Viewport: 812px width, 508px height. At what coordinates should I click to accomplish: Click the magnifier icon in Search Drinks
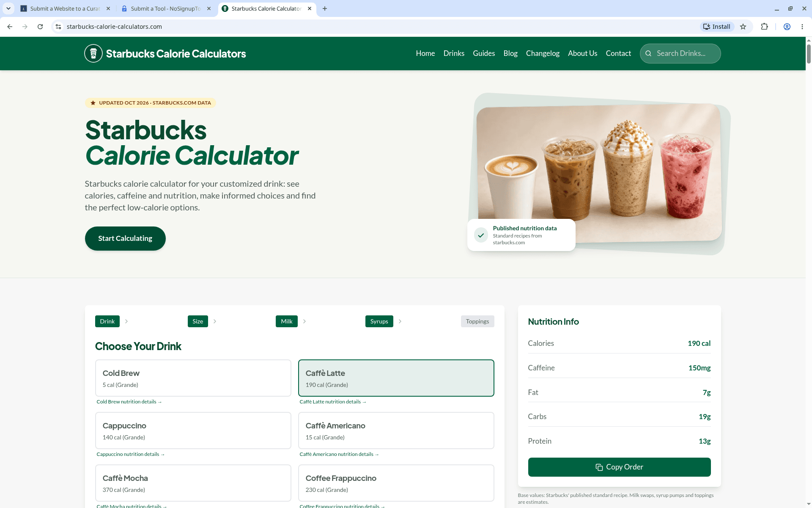648,53
